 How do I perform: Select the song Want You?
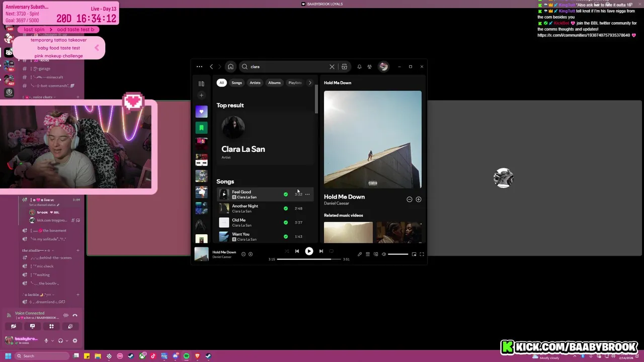point(265,236)
